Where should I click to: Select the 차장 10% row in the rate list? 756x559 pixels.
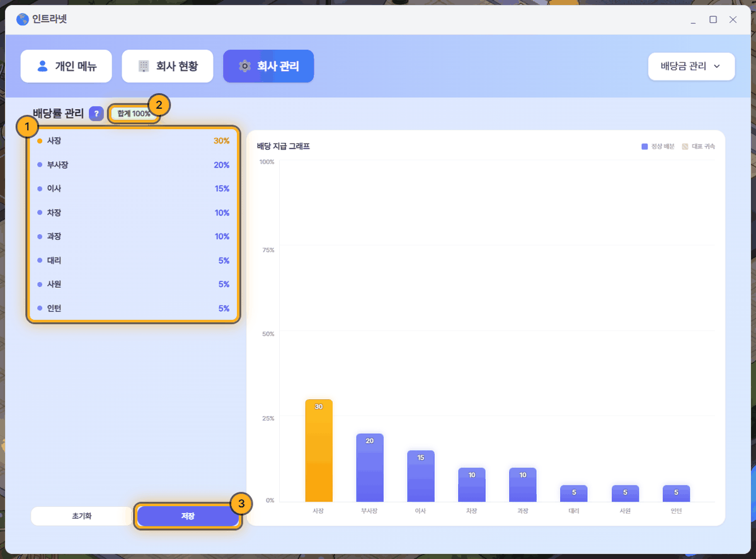point(133,213)
